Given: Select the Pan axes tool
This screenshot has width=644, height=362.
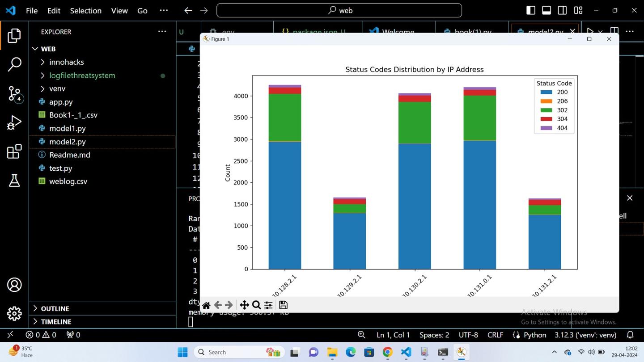Looking at the screenshot, I should [244, 305].
